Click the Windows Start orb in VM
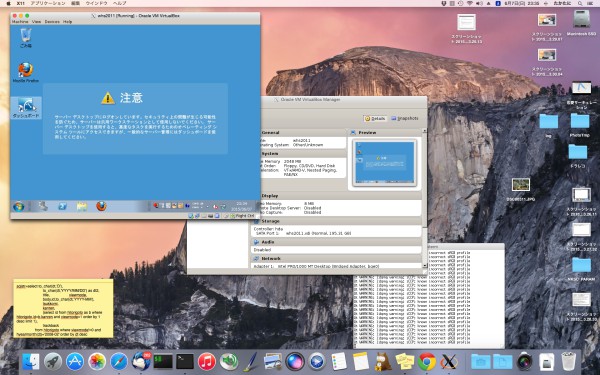Screen dimensions: 600x375 click(18, 207)
